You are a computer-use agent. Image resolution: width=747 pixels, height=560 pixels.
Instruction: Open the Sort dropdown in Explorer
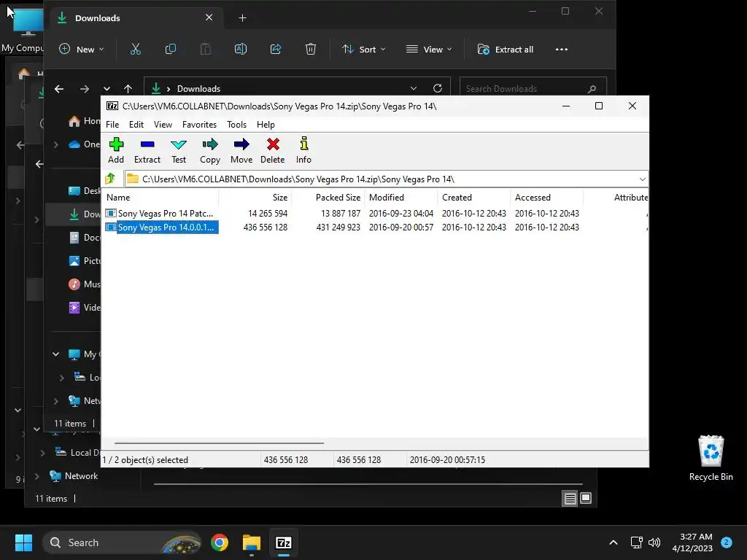[x=363, y=49]
